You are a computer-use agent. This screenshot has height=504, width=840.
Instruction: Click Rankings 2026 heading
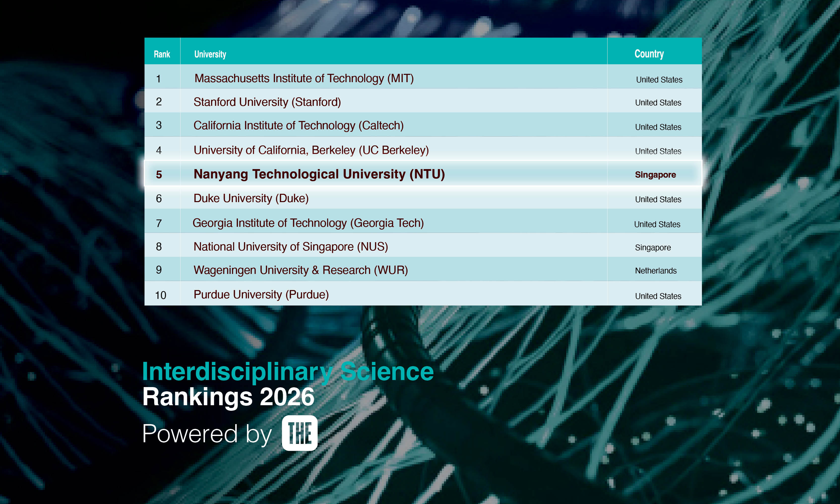click(228, 397)
